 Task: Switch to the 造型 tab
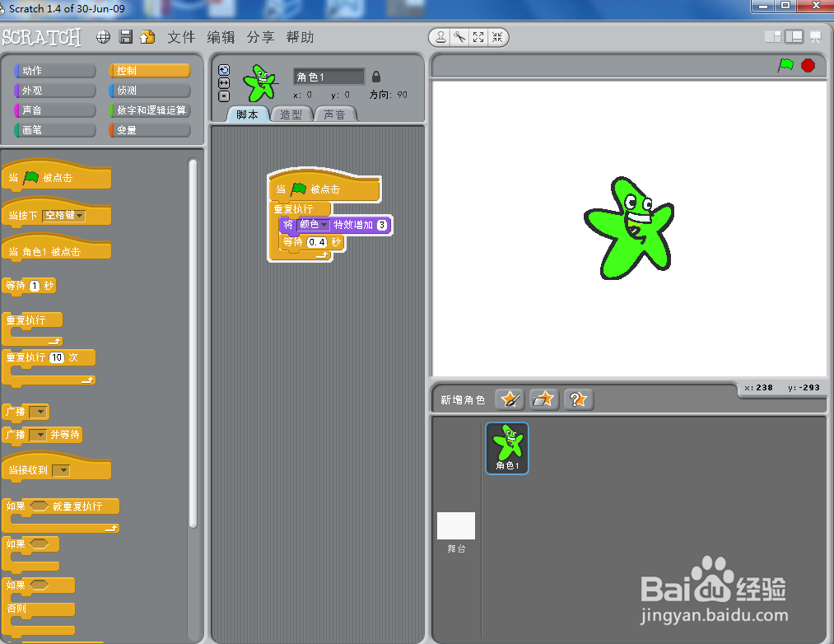coord(291,114)
